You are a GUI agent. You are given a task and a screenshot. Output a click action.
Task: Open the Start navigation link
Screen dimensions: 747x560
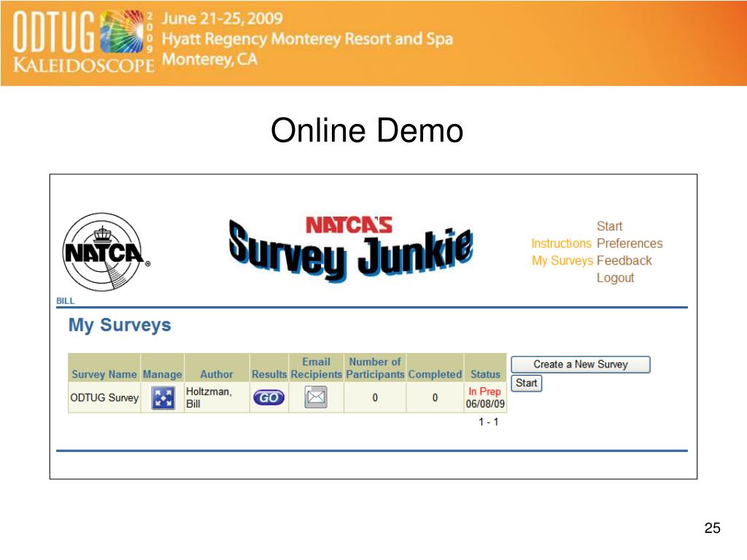(x=609, y=226)
